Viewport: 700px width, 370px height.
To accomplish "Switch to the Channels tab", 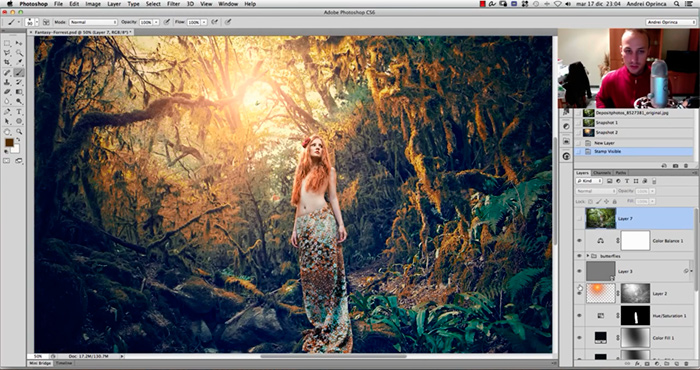I will (602, 173).
